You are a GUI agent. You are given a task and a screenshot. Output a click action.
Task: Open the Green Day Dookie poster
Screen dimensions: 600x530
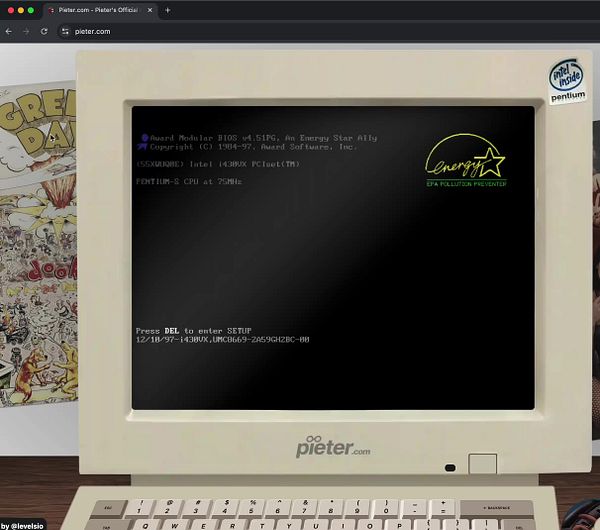(x=38, y=245)
